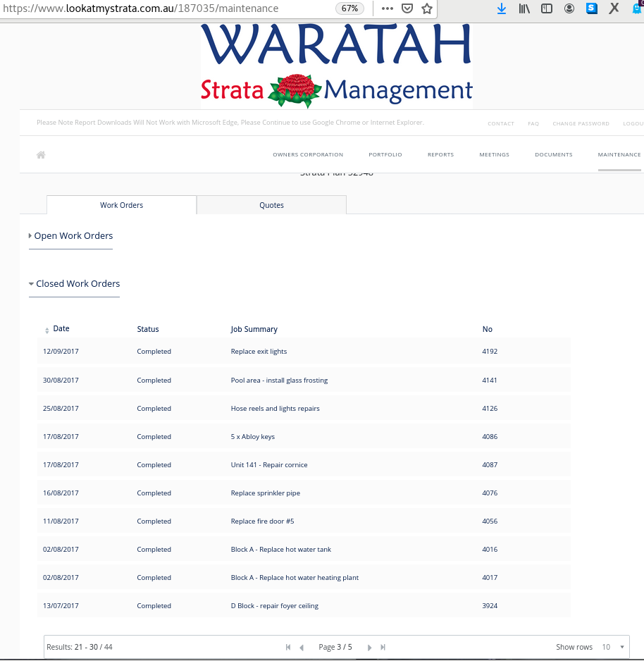Open Block A - Replace hot water heating plant
Viewport: 644px width, 661px height.
[x=295, y=578]
